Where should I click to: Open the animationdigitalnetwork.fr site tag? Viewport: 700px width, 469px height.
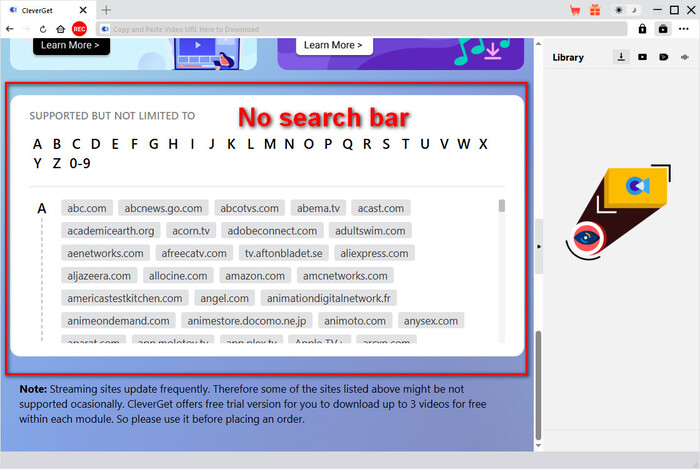[x=329, y=298]
